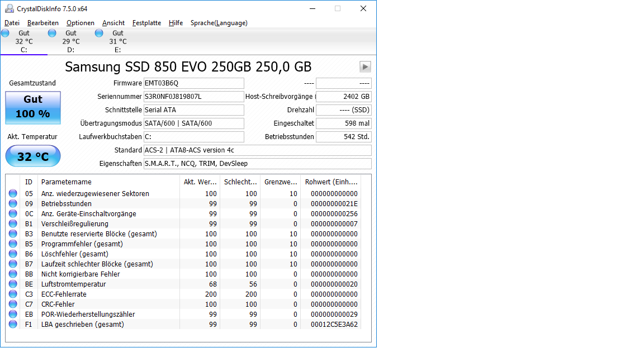Click status icon for Verschleißregulierung row
This screenshot has width=644, height=362.
(x=13, y=223)
